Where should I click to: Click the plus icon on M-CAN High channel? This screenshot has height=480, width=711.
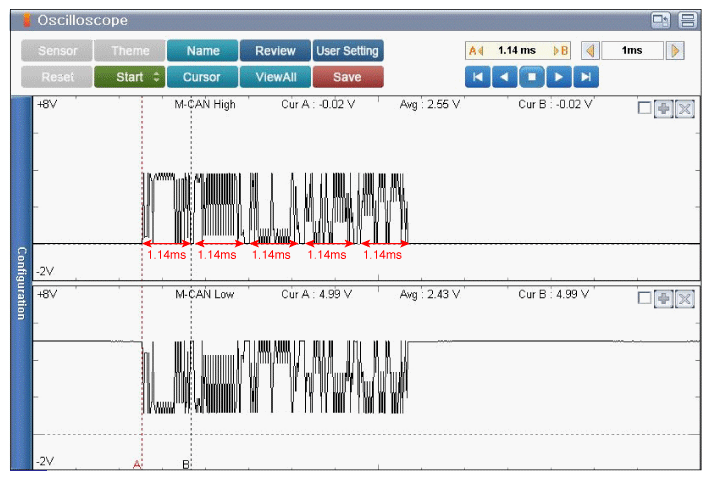pos(663,109)
